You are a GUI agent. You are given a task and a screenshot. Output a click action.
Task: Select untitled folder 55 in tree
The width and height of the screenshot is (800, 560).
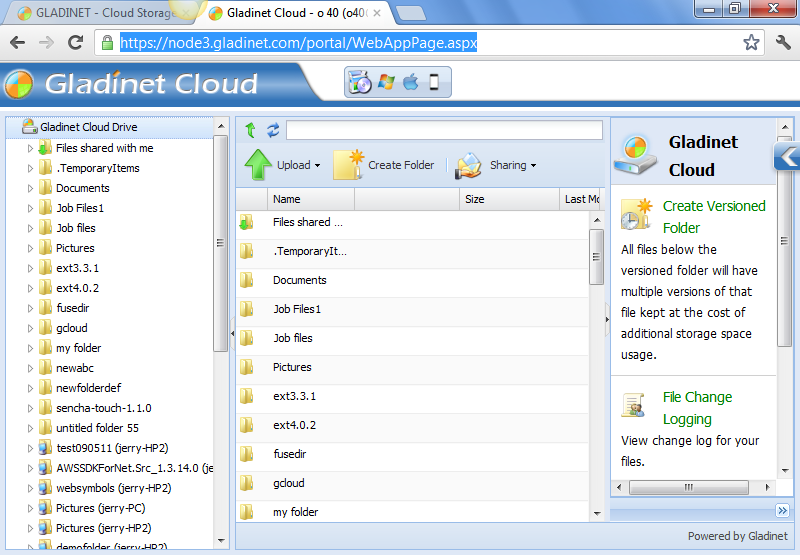pos(97,428)
